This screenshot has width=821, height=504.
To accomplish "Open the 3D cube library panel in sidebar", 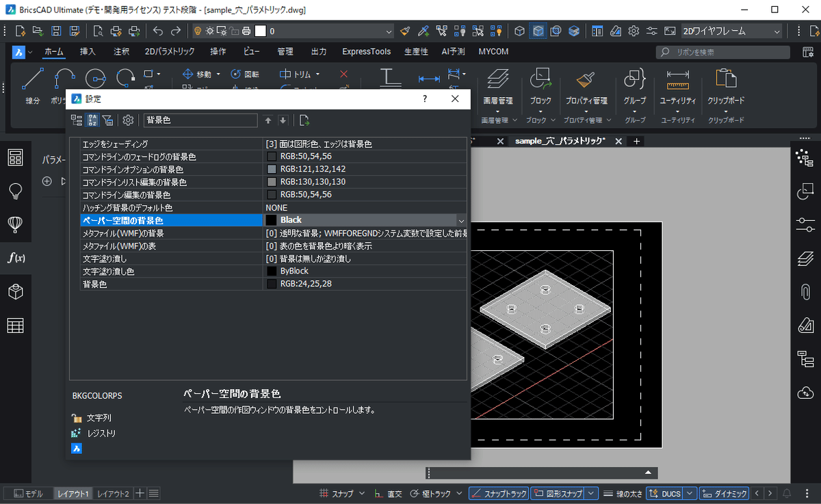I will click(16, 292).
